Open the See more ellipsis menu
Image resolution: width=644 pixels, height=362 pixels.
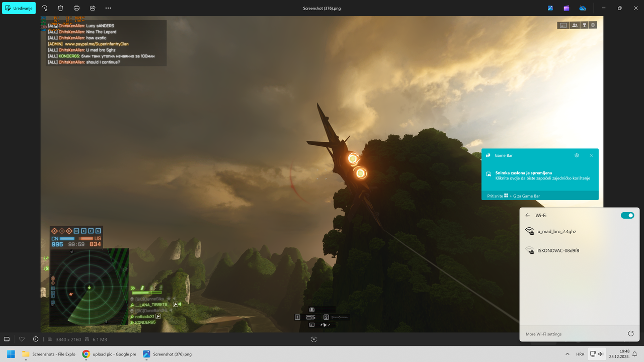[107, 8]
